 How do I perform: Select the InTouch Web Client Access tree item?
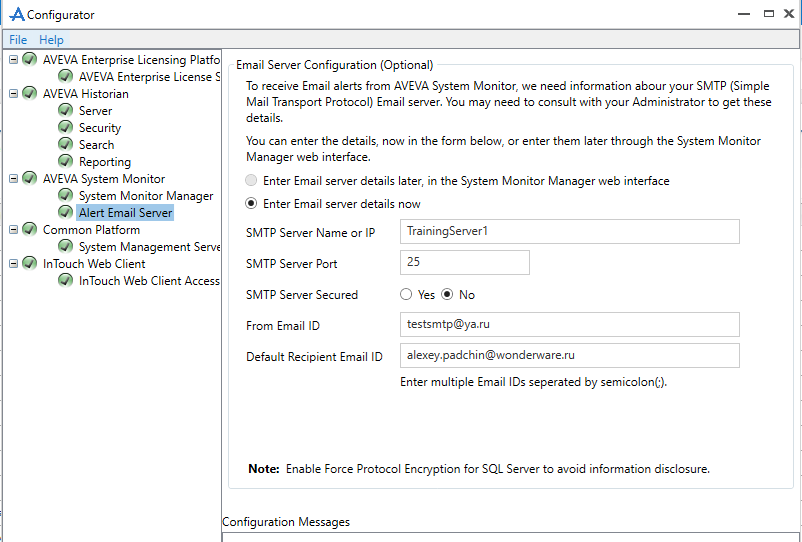pos(149,281)
